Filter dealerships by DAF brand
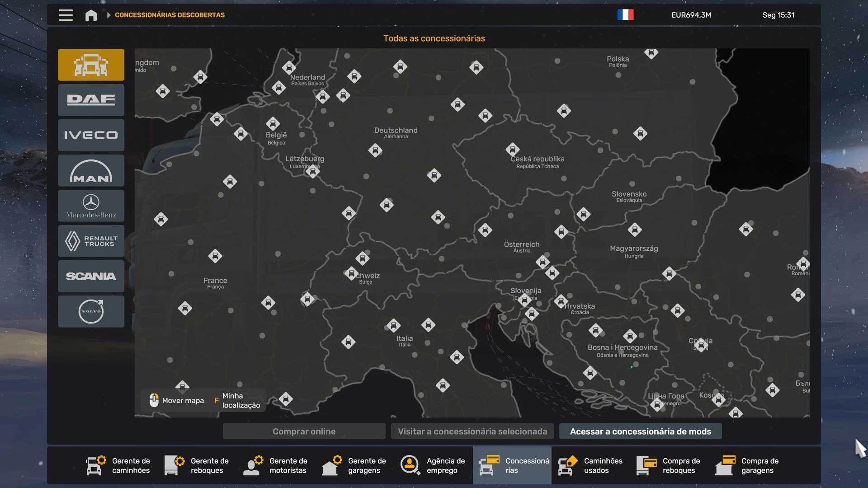The width and height of the screenshot is (868, 488). [91, 100]
